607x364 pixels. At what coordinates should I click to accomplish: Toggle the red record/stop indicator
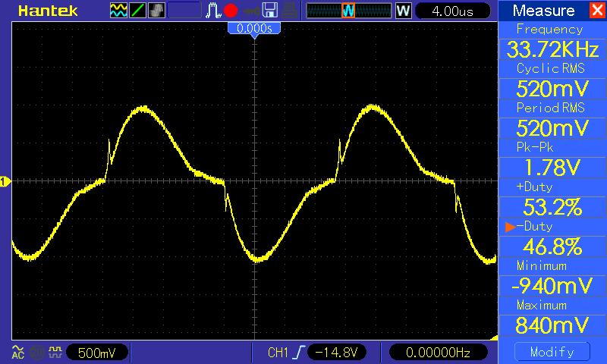(x=231, y=11)
